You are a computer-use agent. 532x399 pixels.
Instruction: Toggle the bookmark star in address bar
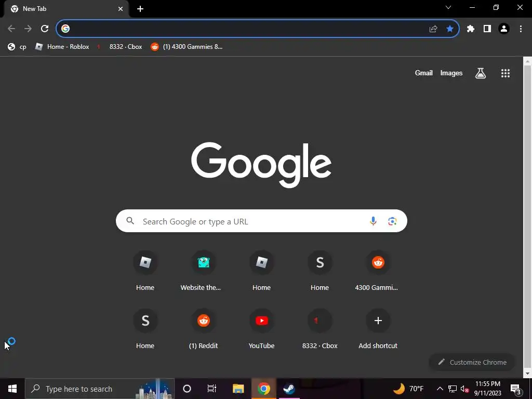(x=450, y=29)
